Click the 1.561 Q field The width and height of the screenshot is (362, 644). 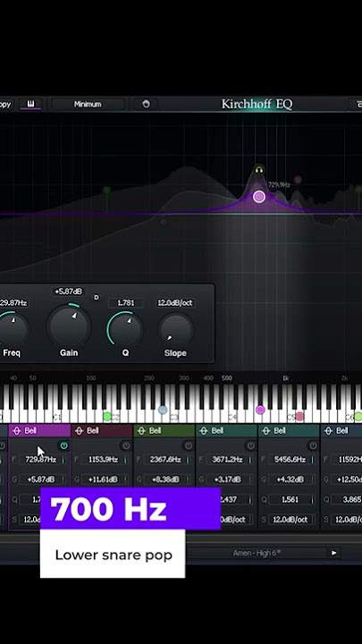(x=290, y=499)
